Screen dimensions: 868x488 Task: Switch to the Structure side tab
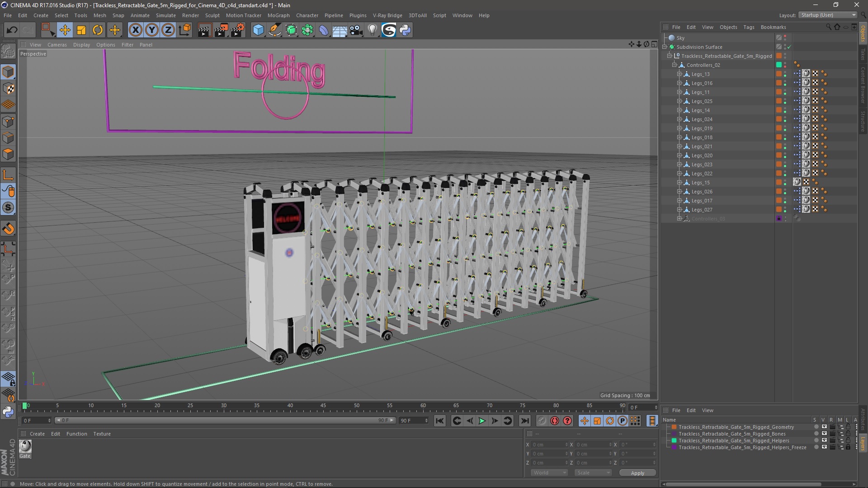(863, 121)
